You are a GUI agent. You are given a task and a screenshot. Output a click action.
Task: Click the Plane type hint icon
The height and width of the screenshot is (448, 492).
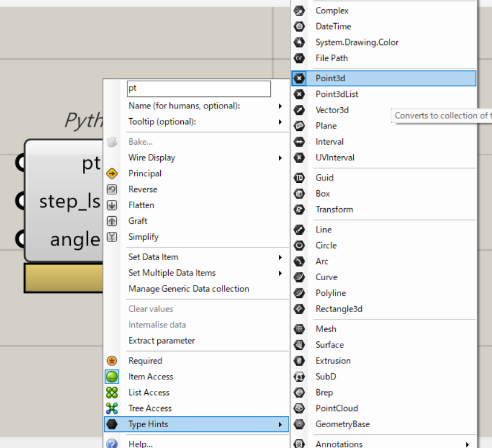click(x=299, y=126)
